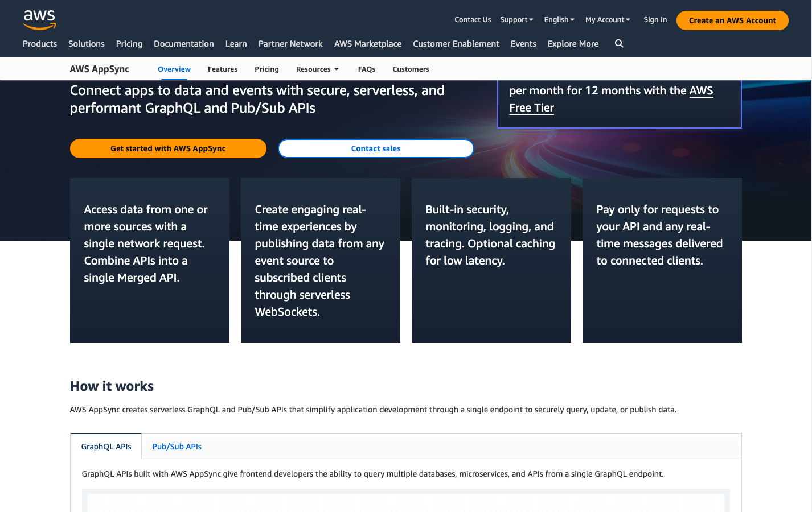Click the AWS AppSync product title

100,69
